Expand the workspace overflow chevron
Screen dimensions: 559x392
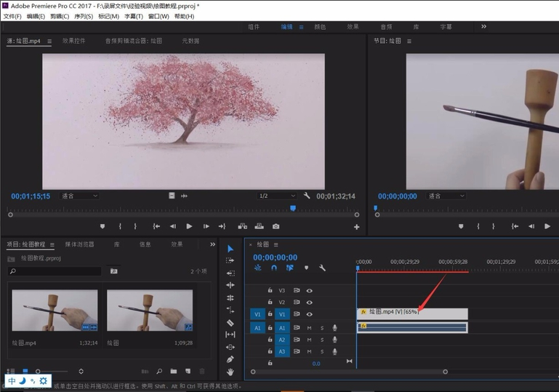(483, 27)
